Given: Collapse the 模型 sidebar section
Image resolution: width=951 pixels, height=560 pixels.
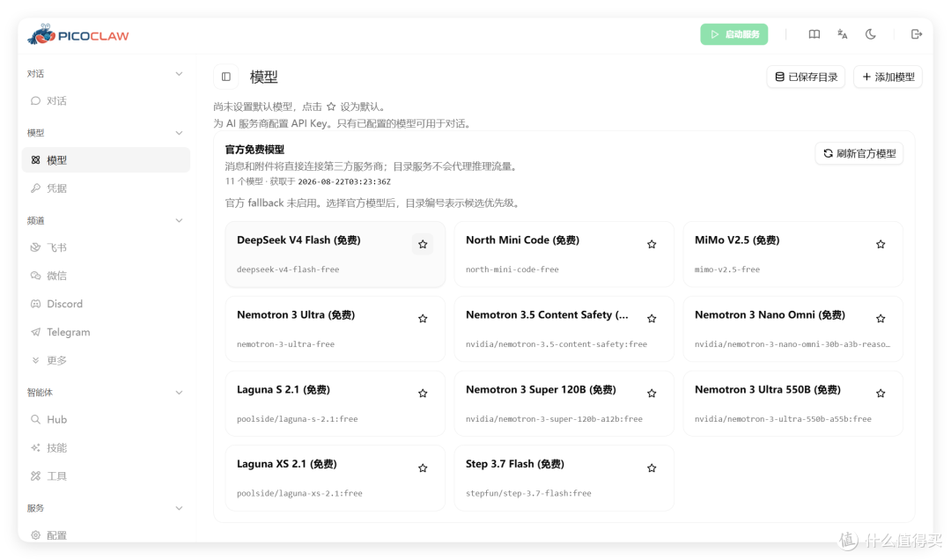Looking at the screenshot, I should (179, 133).
